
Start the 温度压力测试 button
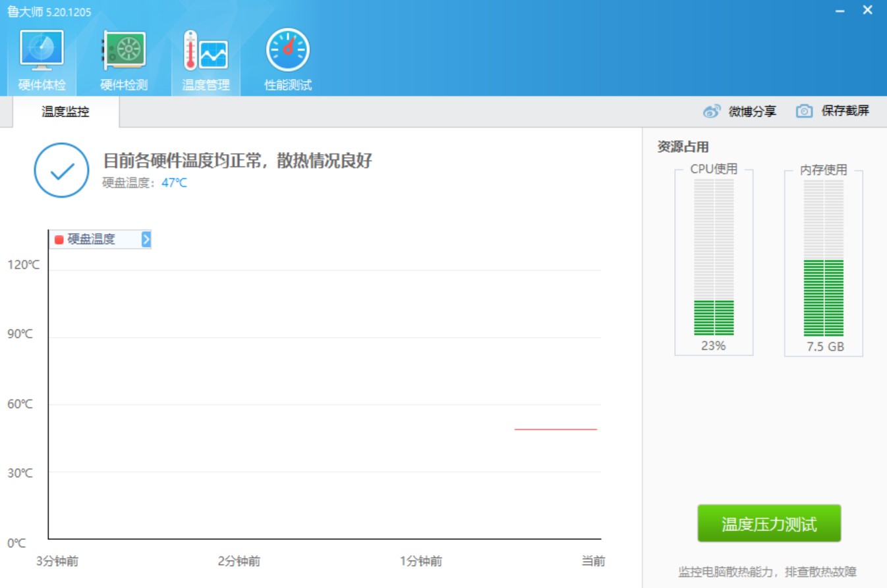click(x=769, y=524)
